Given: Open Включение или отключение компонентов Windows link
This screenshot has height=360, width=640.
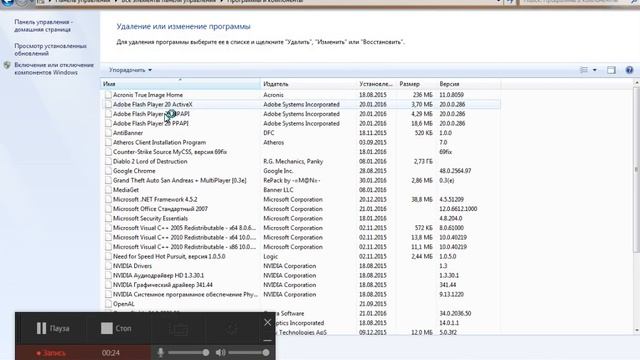Looking at the screenshot, I should coord(54,69).
